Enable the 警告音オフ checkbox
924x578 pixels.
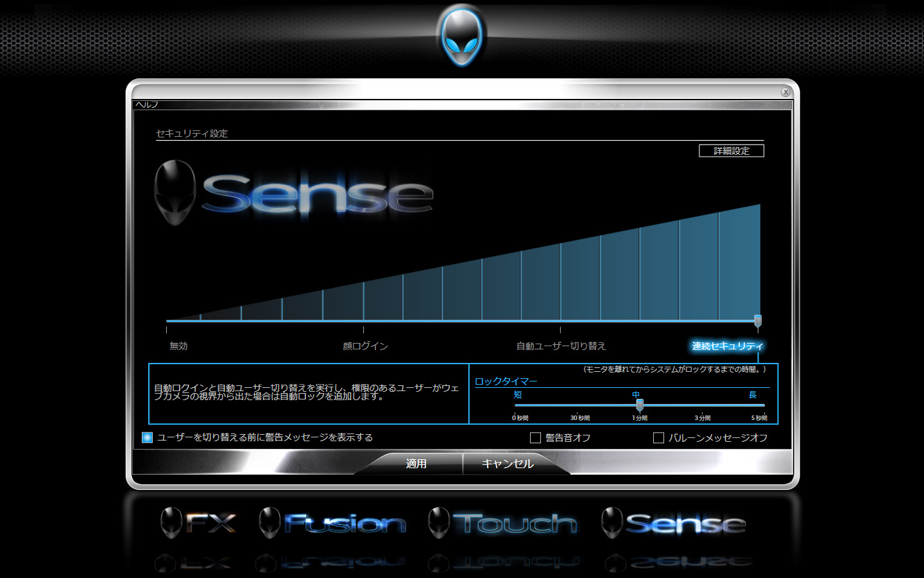(535, 438)
